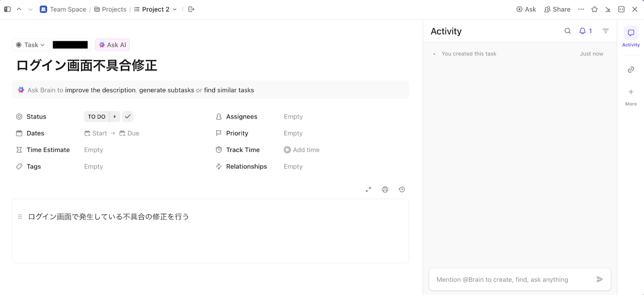Copy task link icon in right sidebar
644x295 pixels.
631,70
